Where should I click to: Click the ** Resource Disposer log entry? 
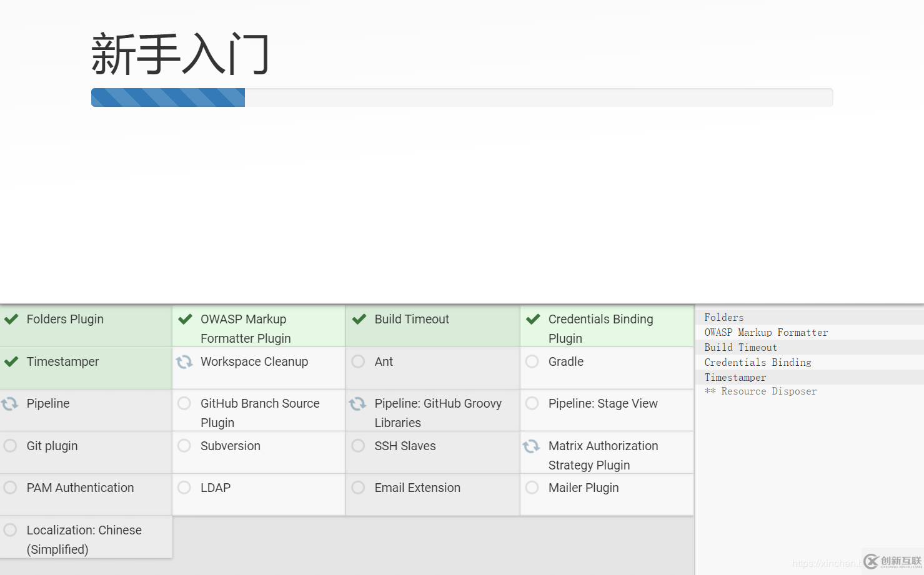click(760, 391)
